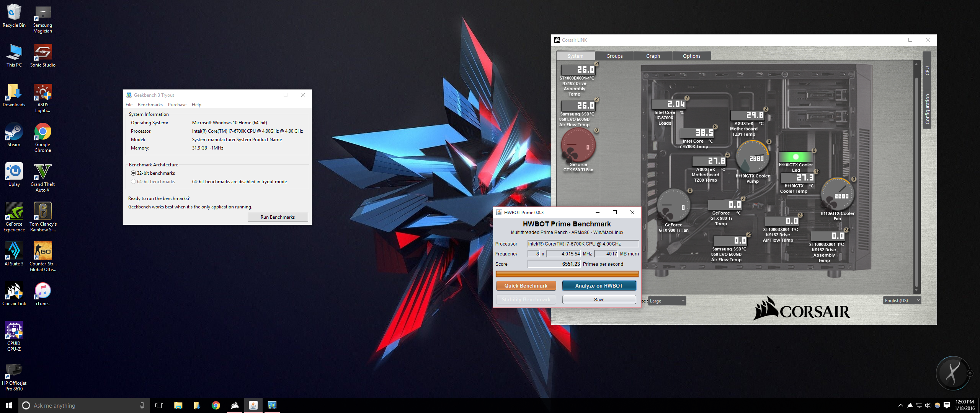
Task: Click the greyed Stability Benchmark button
Action: click(x=526, y=299)
